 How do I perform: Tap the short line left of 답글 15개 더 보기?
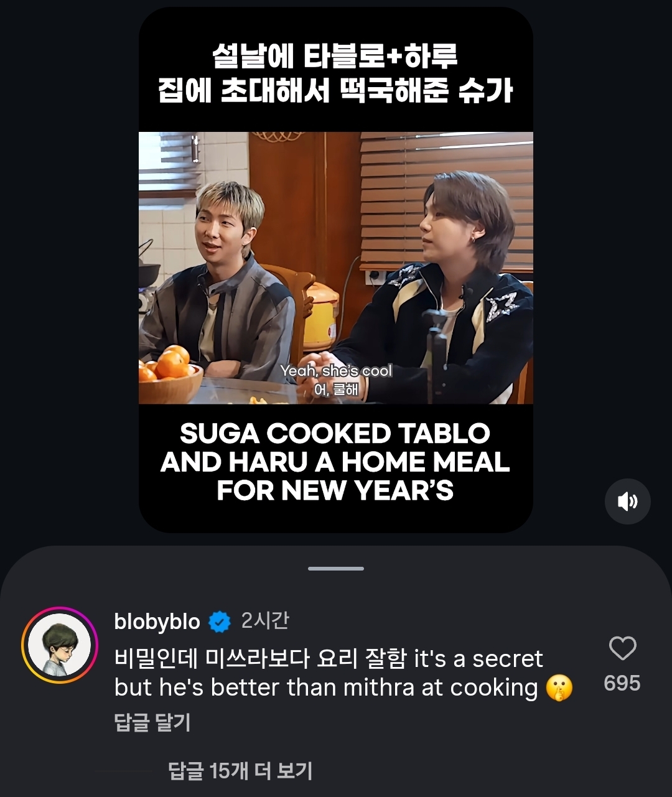pyautogui.click(x=124, y=771)
